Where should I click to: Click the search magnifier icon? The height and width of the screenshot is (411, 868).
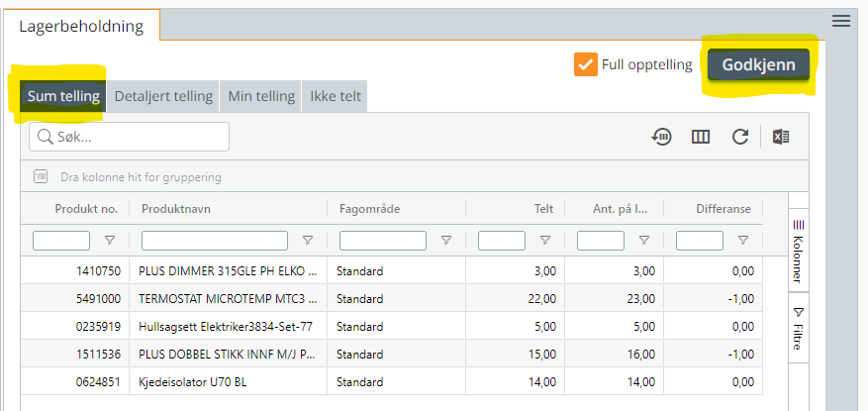(x=46, y=137)
